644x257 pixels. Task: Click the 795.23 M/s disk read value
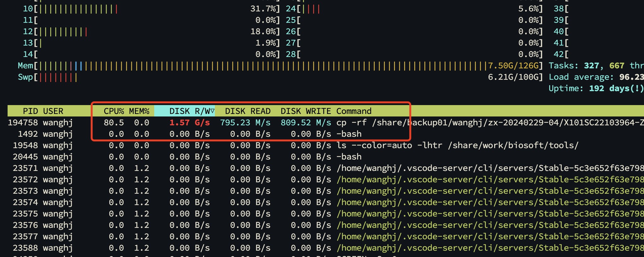coord(245,122)
